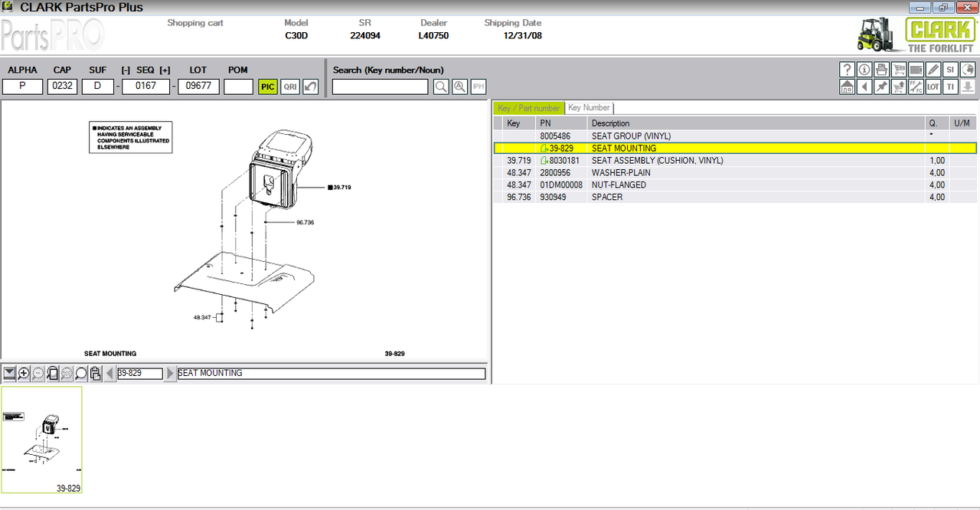Click the PH button beside search
The width and height of the screenshot is (980, 510).
[x=479, y=87]
